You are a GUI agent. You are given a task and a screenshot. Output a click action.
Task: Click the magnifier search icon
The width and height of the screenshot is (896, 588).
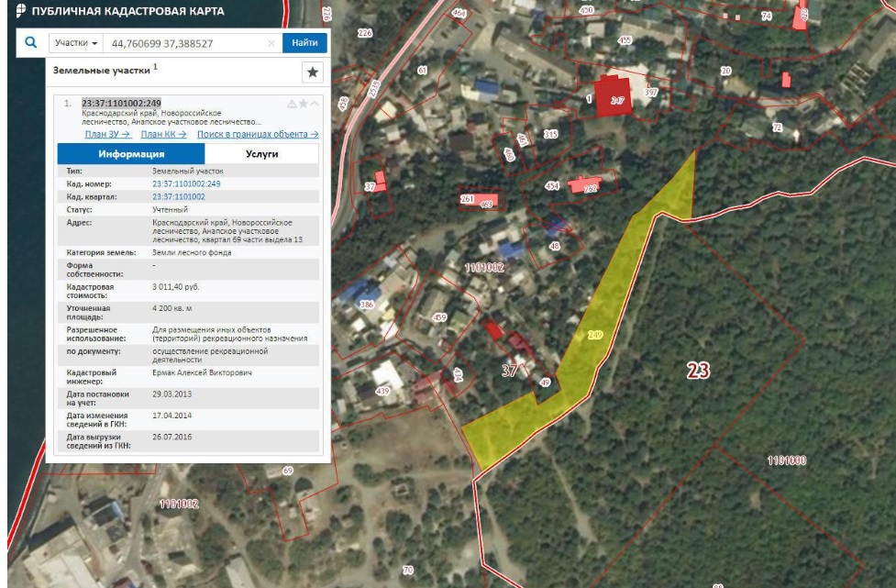(31, 42)
